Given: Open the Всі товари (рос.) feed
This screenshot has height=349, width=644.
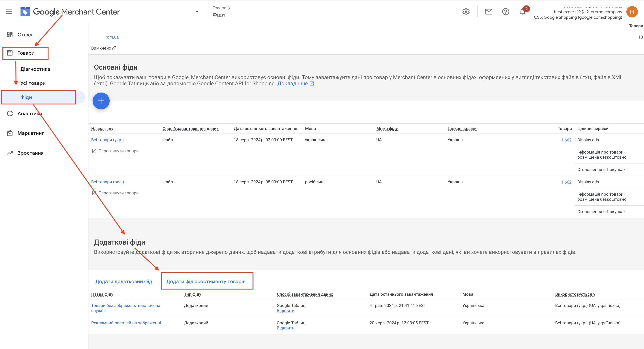Looking at the screenshot, I should point(107,182).
